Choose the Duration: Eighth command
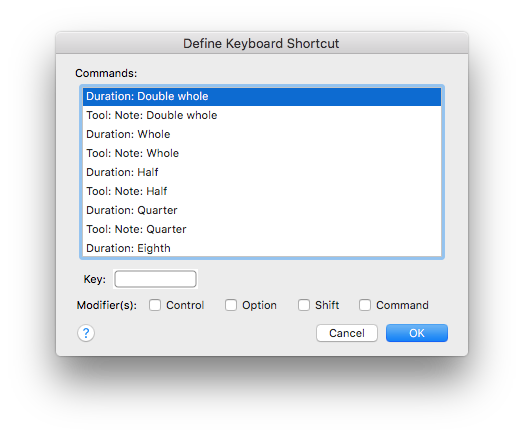The height and width of the screenshot is (436, 524). [262, 248]
